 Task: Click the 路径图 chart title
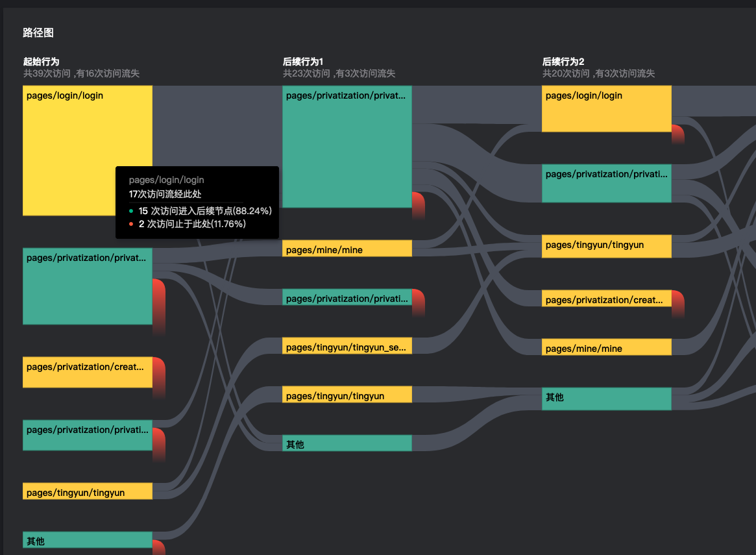(38, 32)
